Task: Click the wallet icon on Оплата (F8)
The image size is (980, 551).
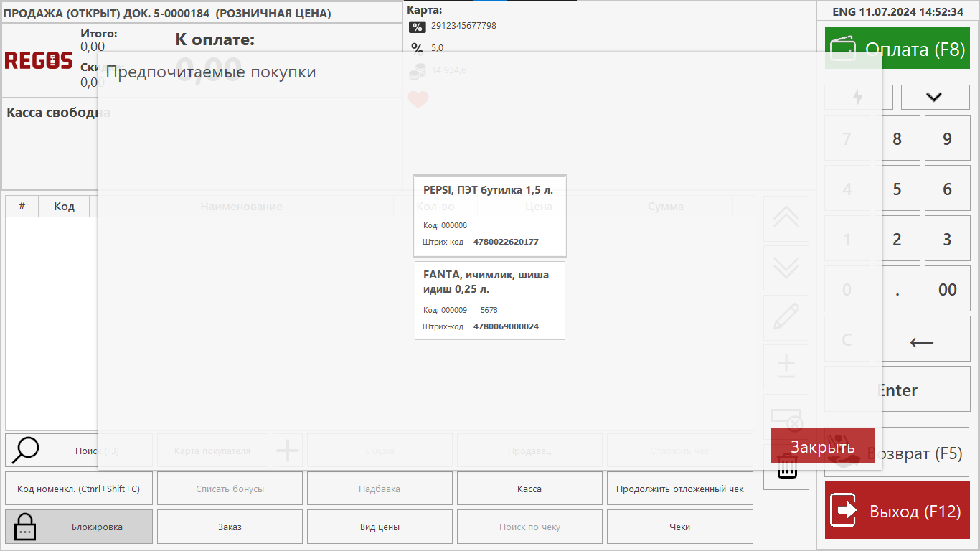Action: (x=844, y=50)
